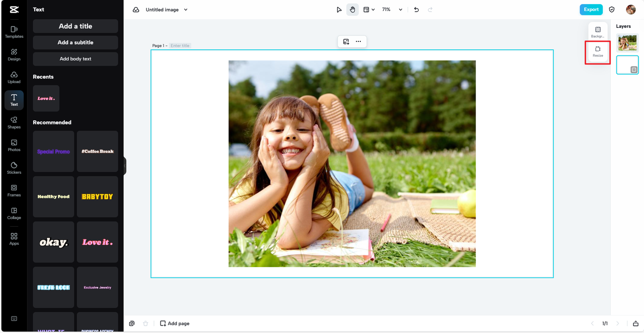Choose the 'Special Promo' text style

[53, 151]
